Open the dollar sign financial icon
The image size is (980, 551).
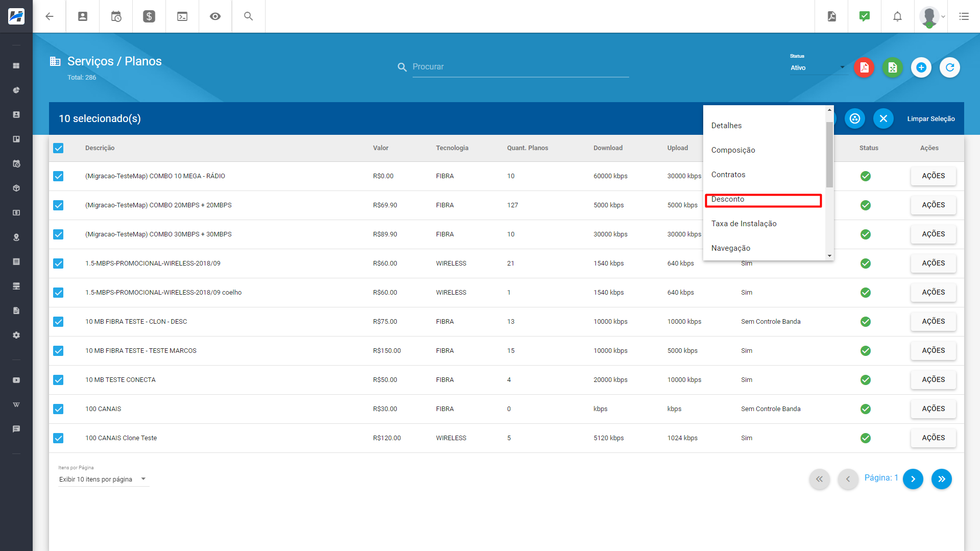click(x=149, y=16)
